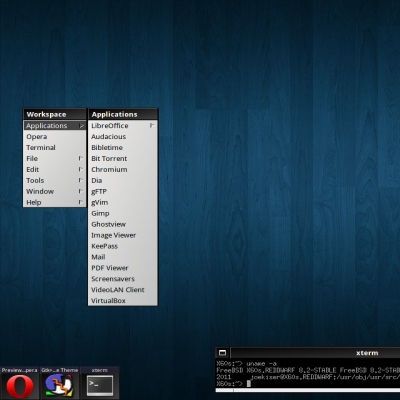Open Terminal from Workspace menu
The height and width of the screenshot is (400, 400).
pos(55,148)
